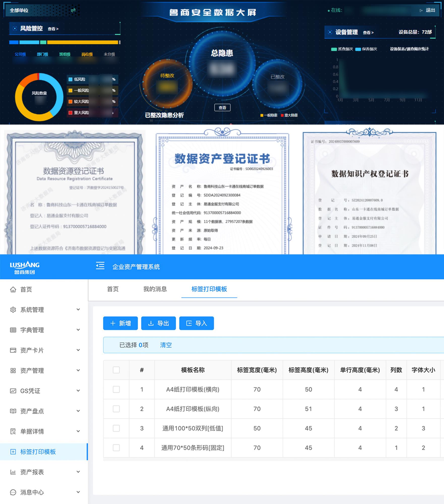444x504 pixels.
Task: Click the 新增 button
Action: (121, 323)
